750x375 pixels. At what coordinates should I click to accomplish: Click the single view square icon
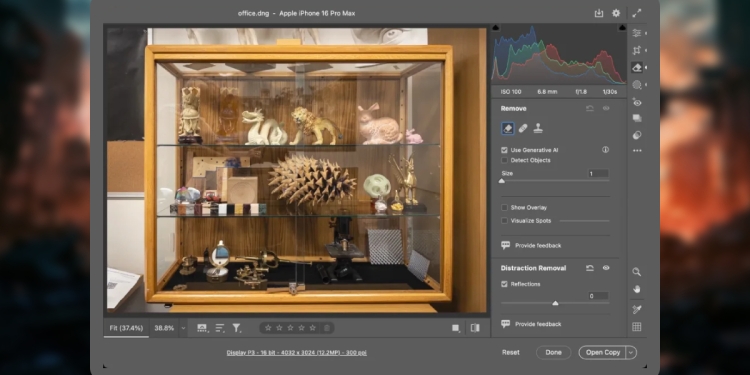(456, 328)
